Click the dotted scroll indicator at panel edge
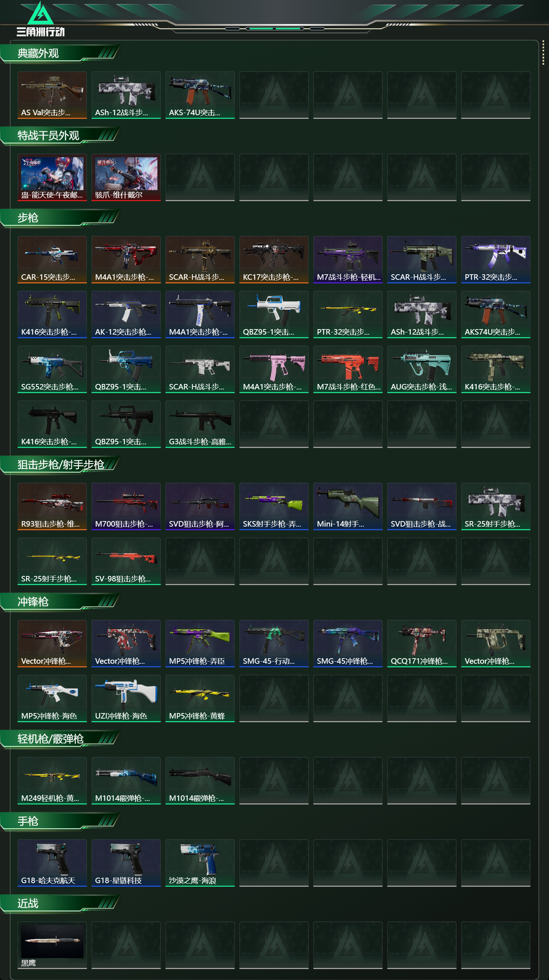 click(x=543, y=53)
